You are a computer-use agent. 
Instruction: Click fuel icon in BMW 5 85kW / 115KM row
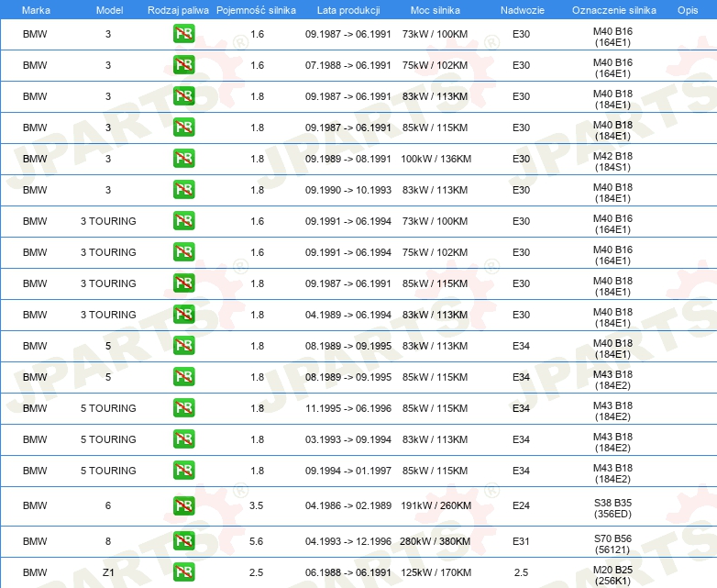point(183,377)
